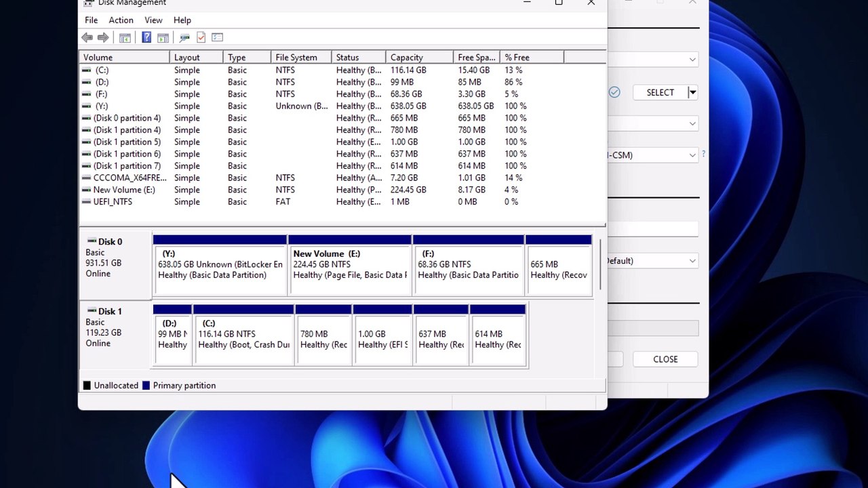This screenshot has height=488, width=868.
Task: Click the SELECT button in Rufus
Action: (x=660, y=92)
